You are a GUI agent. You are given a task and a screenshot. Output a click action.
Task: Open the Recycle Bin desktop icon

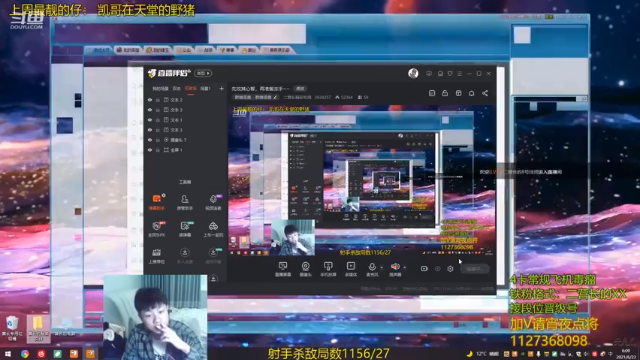pyautogui.click(x=12, y=328)
